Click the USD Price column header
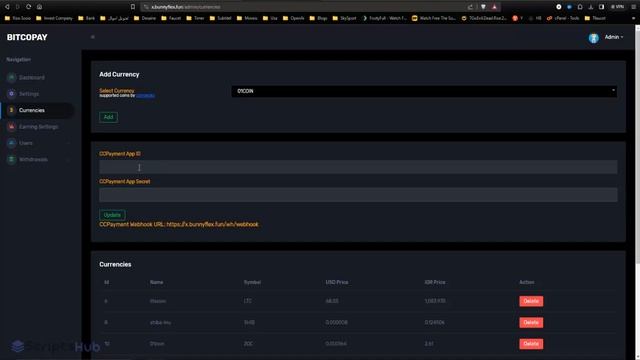The image size is (640, 360). click(x=337, y=282)
